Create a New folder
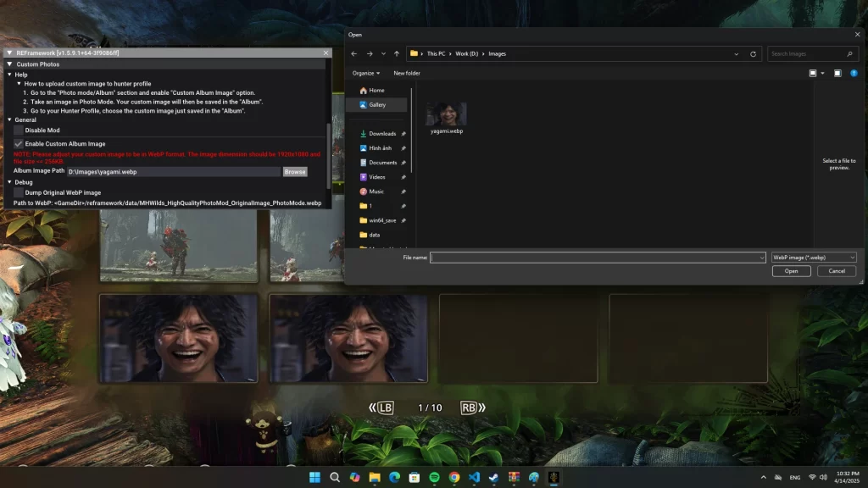Image resolution: width=868 pixels, height=488 pixels. tap(407, 73)
